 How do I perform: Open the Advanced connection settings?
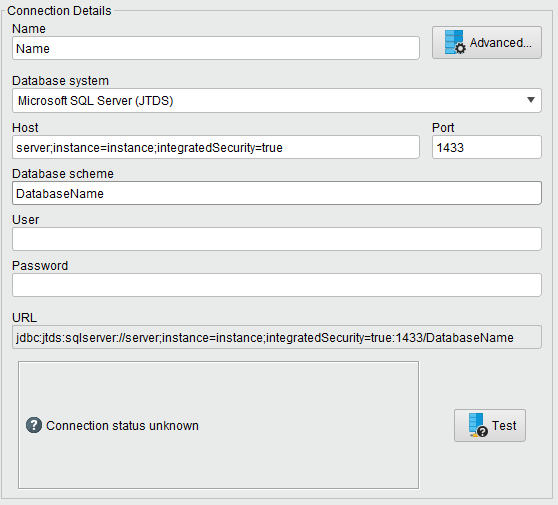[x=486, y=42]
